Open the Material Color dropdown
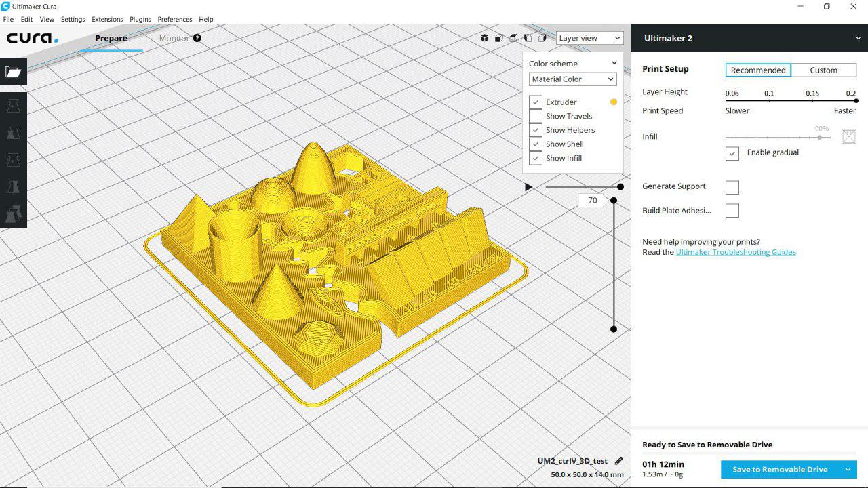The image size is (868, 488). 573,79
